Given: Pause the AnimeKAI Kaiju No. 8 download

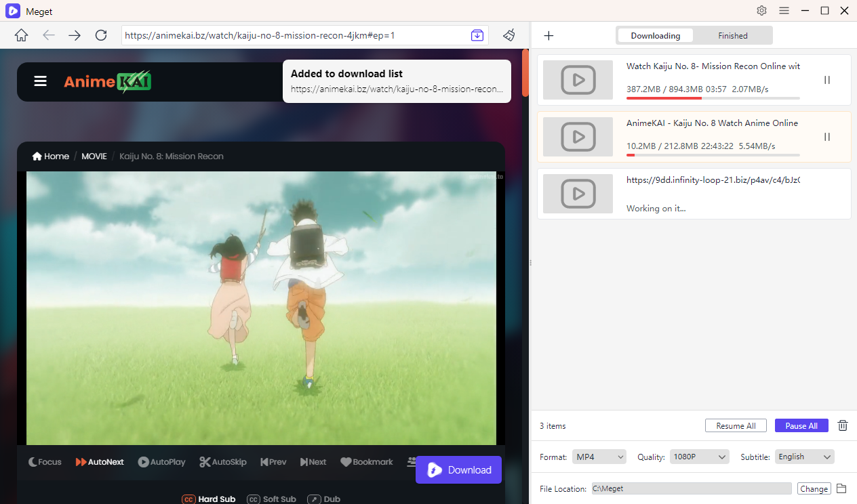Looking at the screenshot, I should coord(826,137).
